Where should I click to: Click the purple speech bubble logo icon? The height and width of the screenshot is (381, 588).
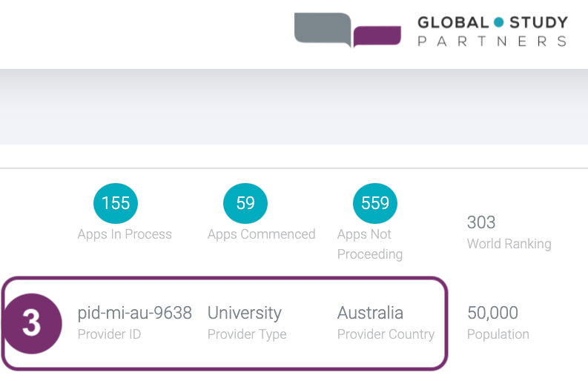(377, 35)
